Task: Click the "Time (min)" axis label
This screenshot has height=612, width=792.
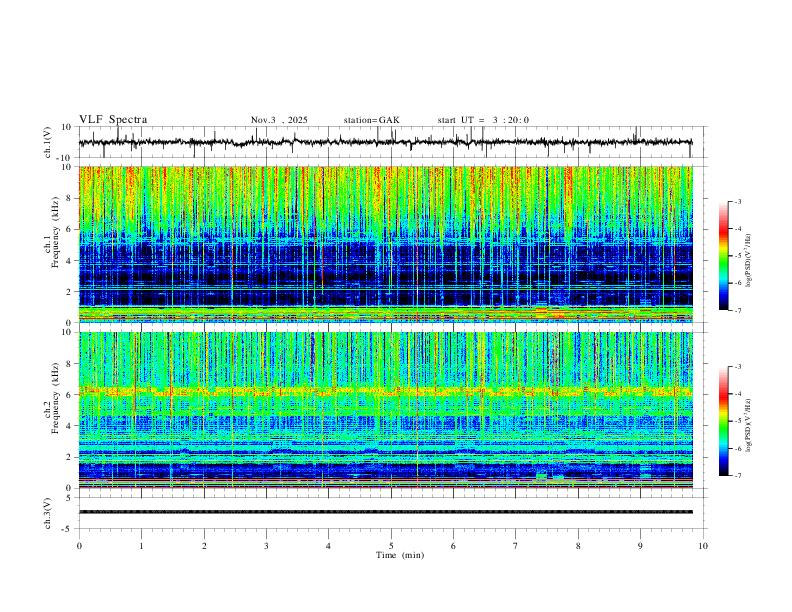Action: pyautogui.click(x=400, y=555)
